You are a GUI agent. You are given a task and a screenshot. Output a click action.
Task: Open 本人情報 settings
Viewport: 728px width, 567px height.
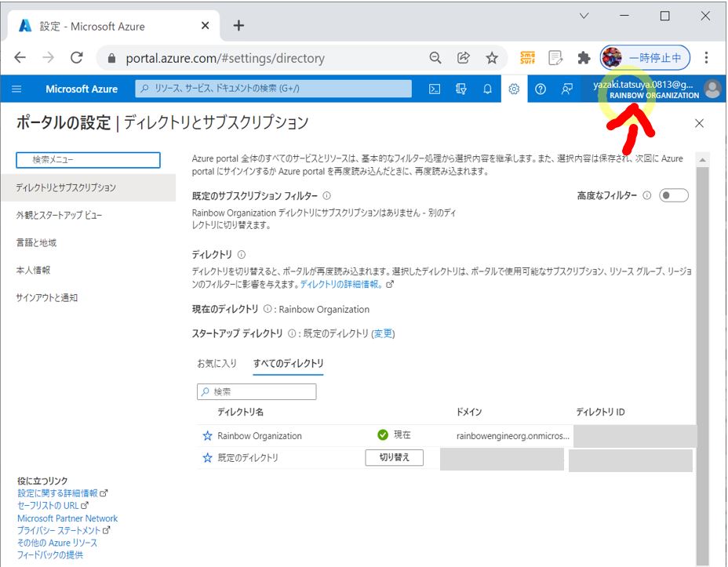(x=33, y=270)
